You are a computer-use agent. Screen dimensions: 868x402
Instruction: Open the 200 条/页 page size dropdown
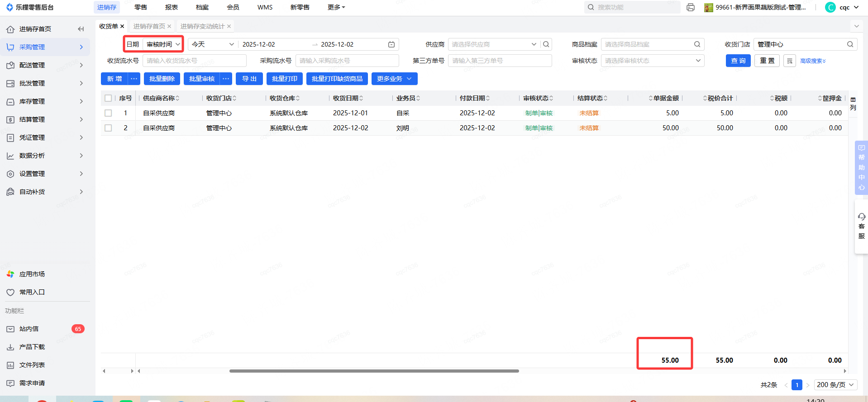tap(836, 385)
